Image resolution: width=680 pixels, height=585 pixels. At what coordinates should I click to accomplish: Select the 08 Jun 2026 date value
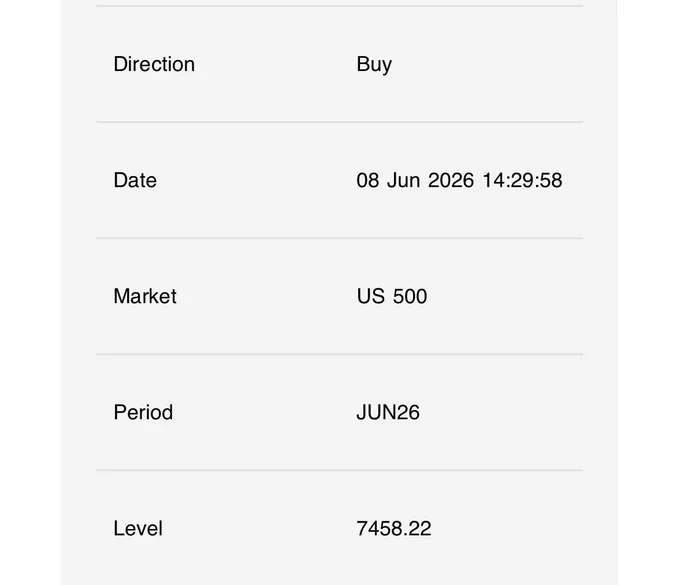pos(415,180)
